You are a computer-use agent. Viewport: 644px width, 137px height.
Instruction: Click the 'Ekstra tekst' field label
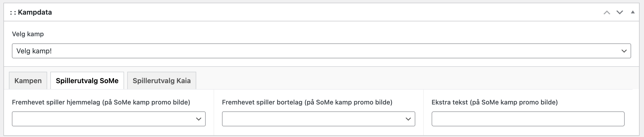(494, 102)
